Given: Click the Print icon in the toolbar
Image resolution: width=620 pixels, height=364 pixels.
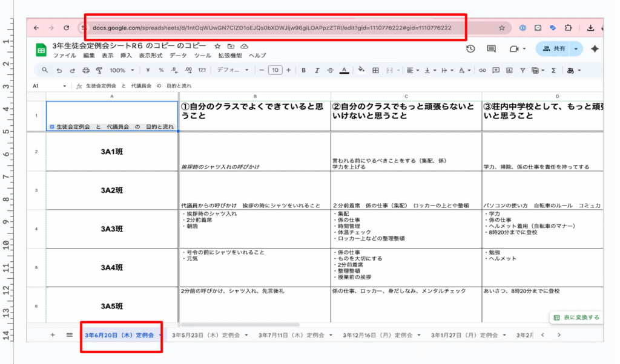Looking at the screenshot, I should [86, 70].
